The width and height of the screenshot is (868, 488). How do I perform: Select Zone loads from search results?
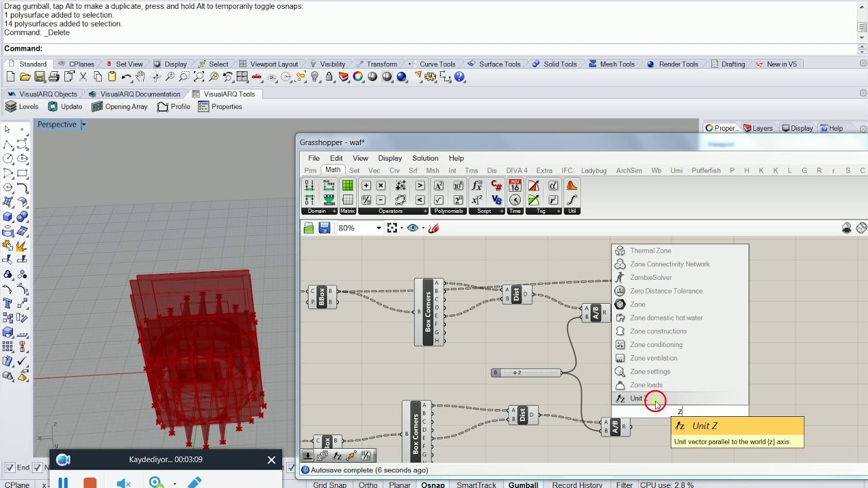(680, 385)
